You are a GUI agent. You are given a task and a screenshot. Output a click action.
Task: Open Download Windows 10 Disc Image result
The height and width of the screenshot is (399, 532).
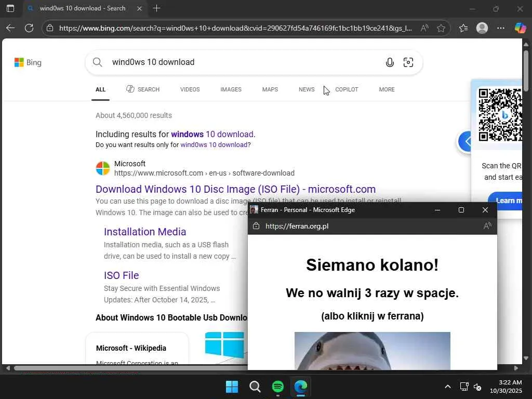click(x=235, y=189)
